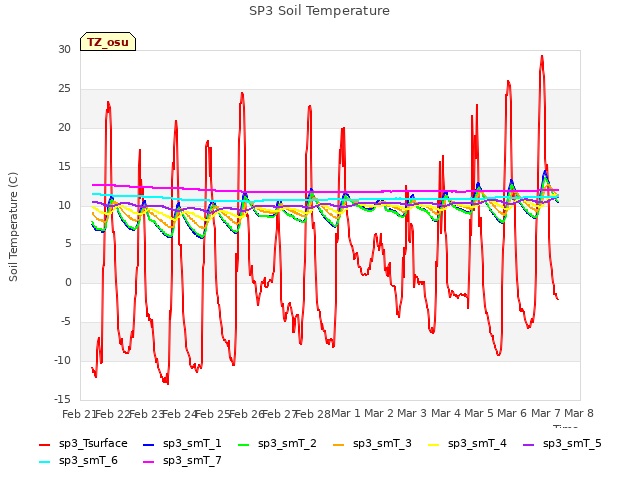640x480 pixels.
Task: Click the -5 y-axis tick label
Action: click(x=65, y=322)
